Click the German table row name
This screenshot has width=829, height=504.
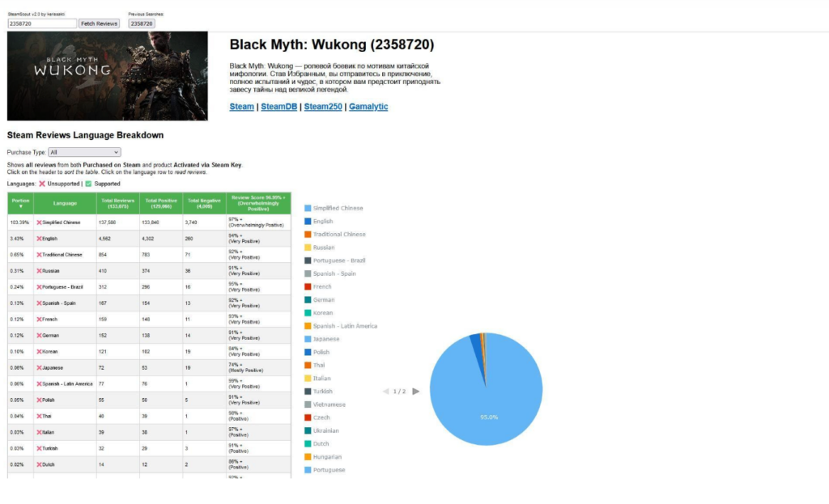pos(51,336)
